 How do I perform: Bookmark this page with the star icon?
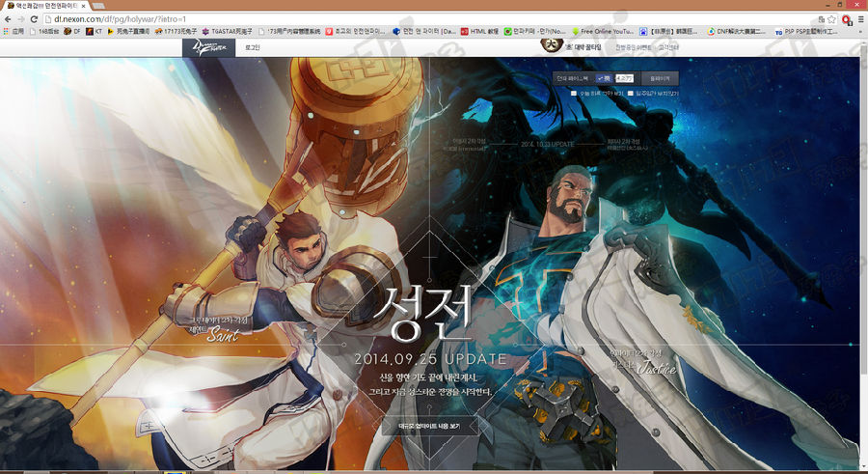[x=831, y=19]
